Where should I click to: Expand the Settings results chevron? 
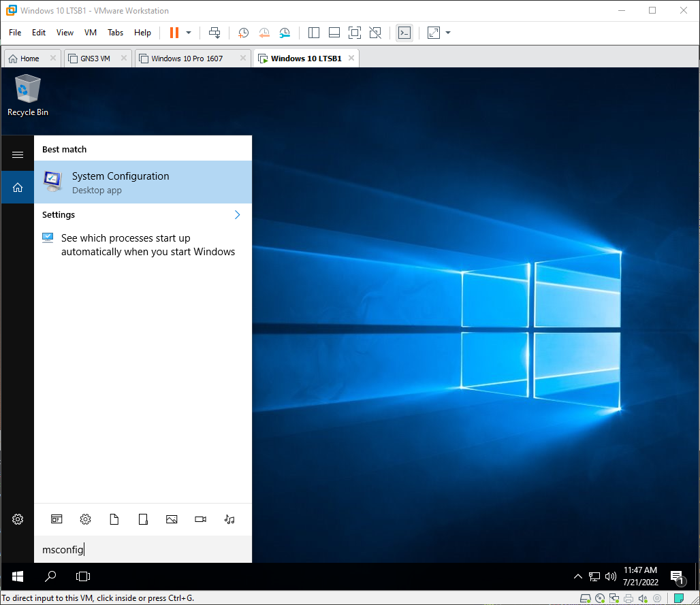click(x=237, y=214)
